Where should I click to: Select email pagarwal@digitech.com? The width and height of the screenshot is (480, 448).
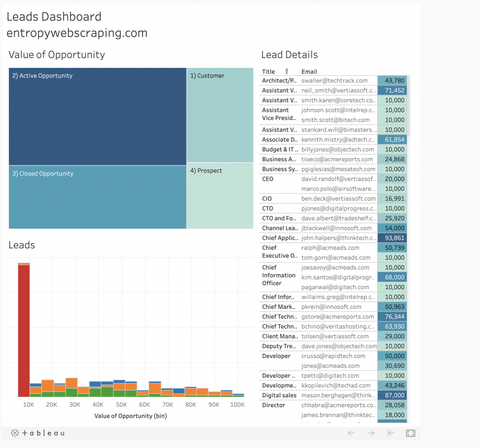tap(335, 287)
